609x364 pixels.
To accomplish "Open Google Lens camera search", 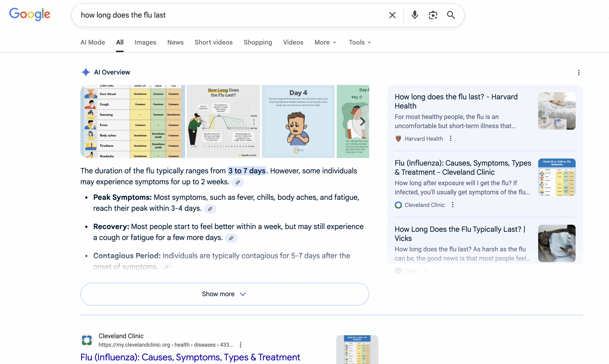I will (x=433, y=15).
